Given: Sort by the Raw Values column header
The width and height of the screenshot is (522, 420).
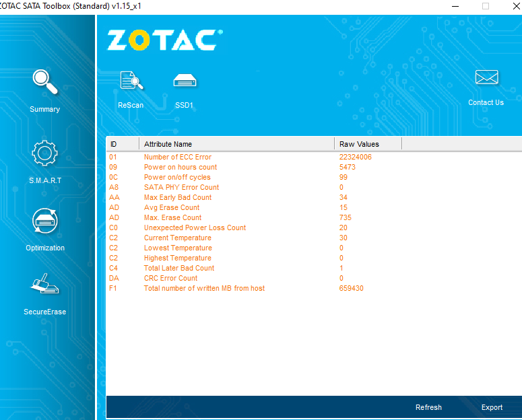Looking at the screenshot, I should [x=368, y=144].
